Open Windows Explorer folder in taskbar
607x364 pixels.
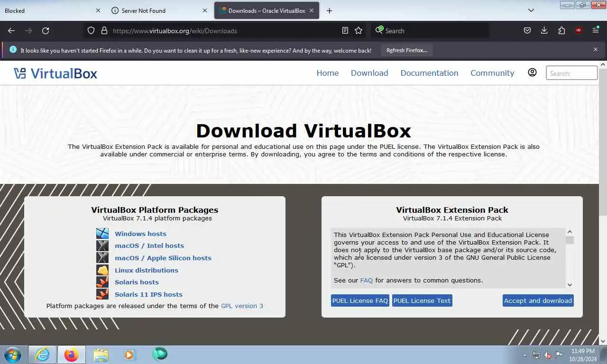point(101,355)
